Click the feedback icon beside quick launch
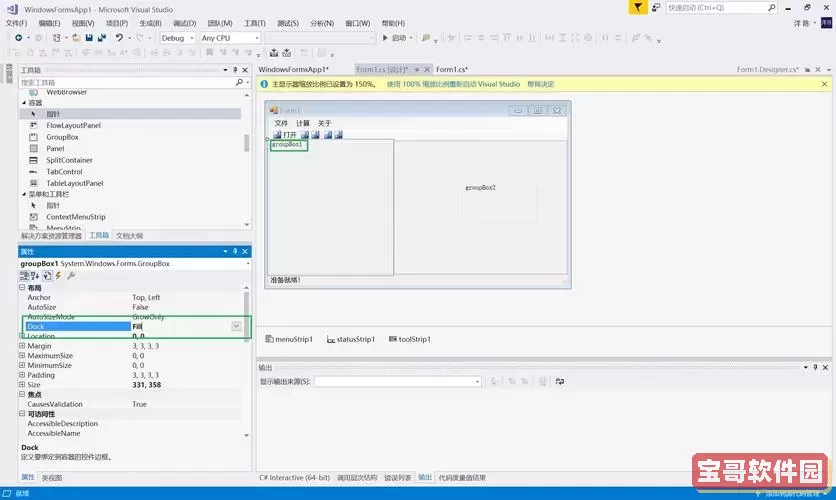Image resolution: width=836 pixels, height=500 pixels. [x=656, y=7]
